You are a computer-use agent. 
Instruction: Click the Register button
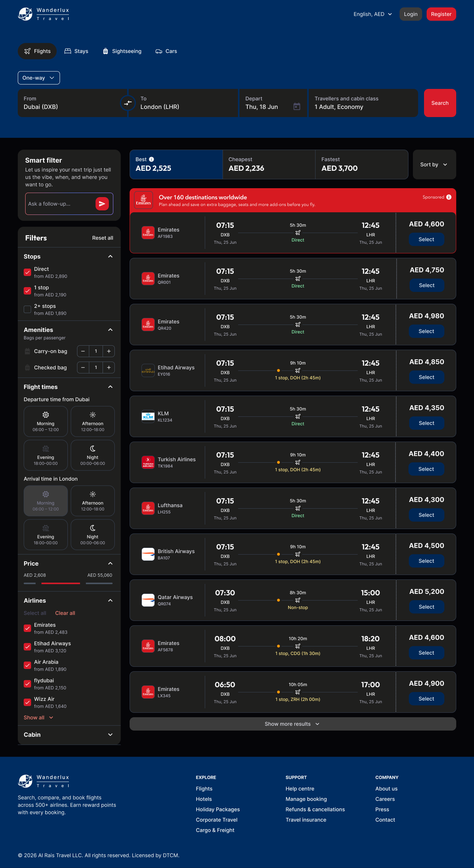click(441, 14)
